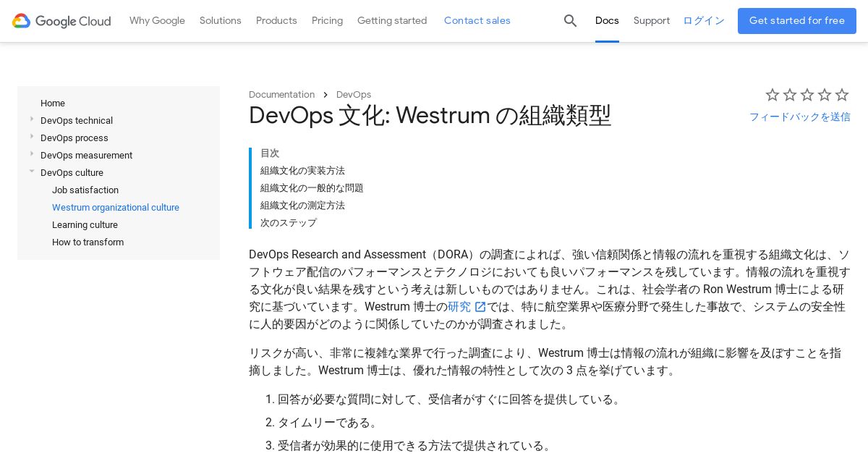Click the DevOps 文化 page title

430,116
